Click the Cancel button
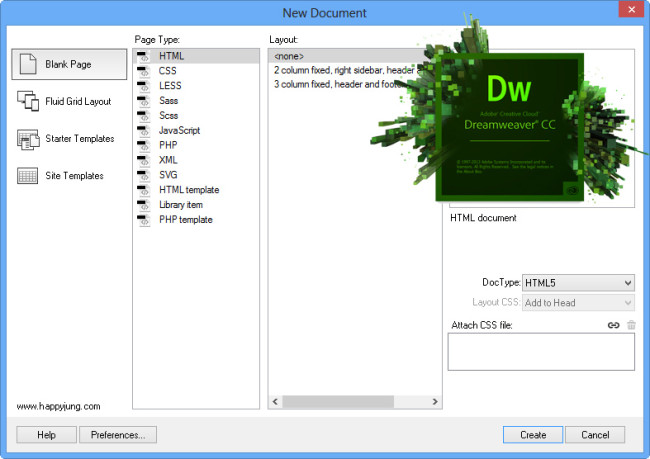650x459 pixels. pos(595,435)
